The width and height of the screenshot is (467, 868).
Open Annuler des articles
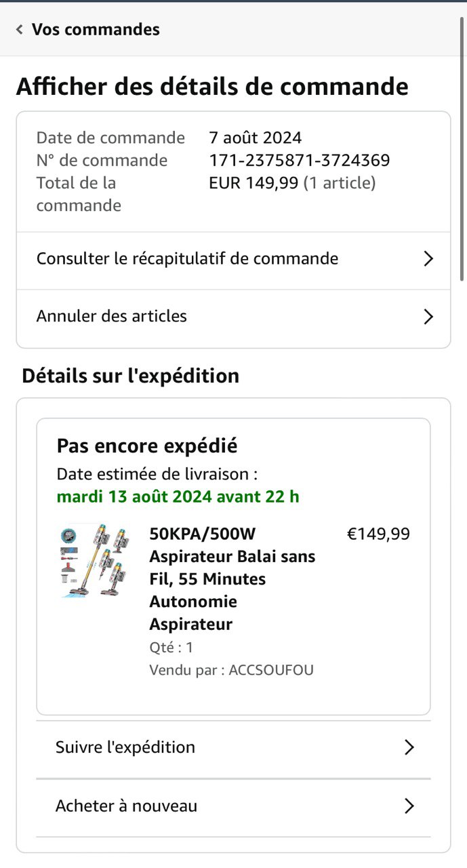pos(112,316)
